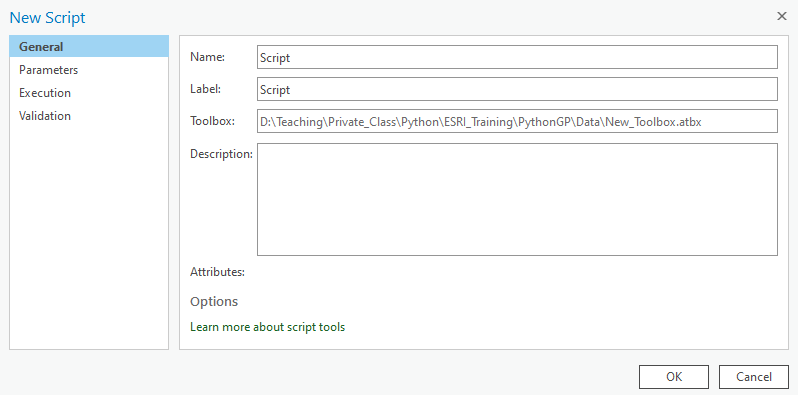Viewport: 798px width, 395px height.
Task: Open Learn more about script tools link
Action: [267, 327]
